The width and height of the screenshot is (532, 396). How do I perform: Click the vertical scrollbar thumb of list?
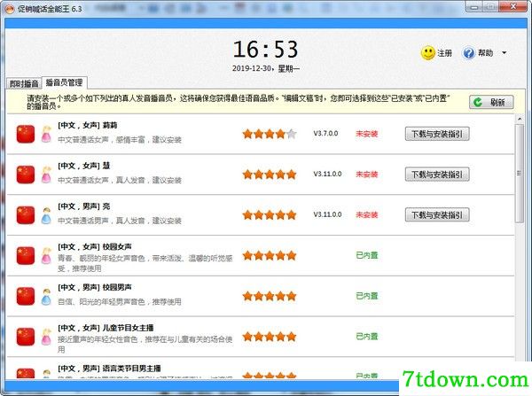point(519,174)
